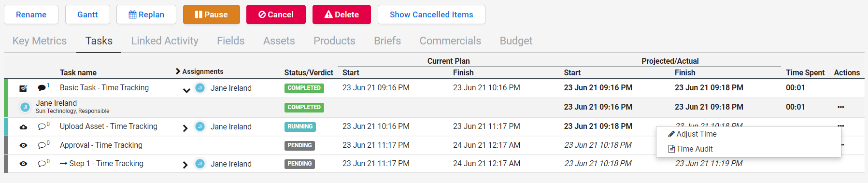Click the Replan button
Image resolution: width=868 pixels, height=183 pixels.
pos(146,14)
